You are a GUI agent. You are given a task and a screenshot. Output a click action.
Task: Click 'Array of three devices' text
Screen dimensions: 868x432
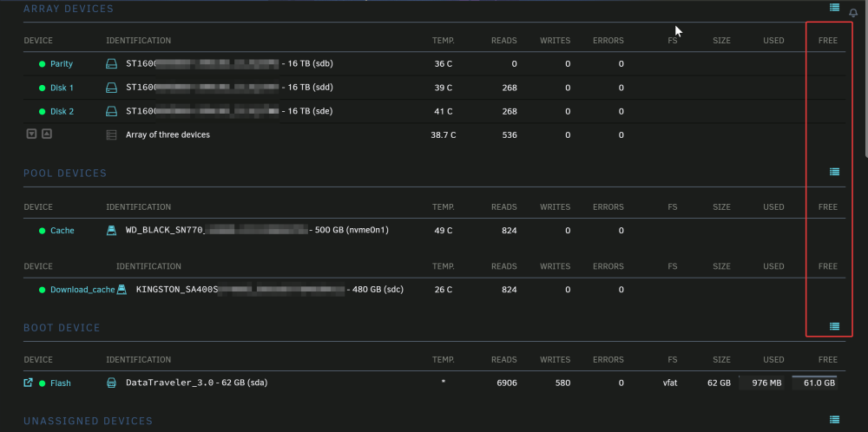click(x=168, y=135)
